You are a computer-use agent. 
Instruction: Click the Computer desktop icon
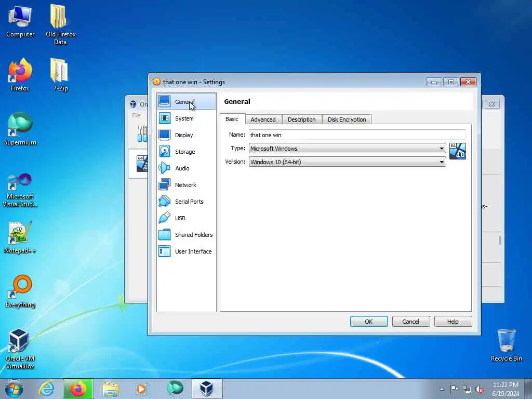pyautogui.click(x=20, y=21)
